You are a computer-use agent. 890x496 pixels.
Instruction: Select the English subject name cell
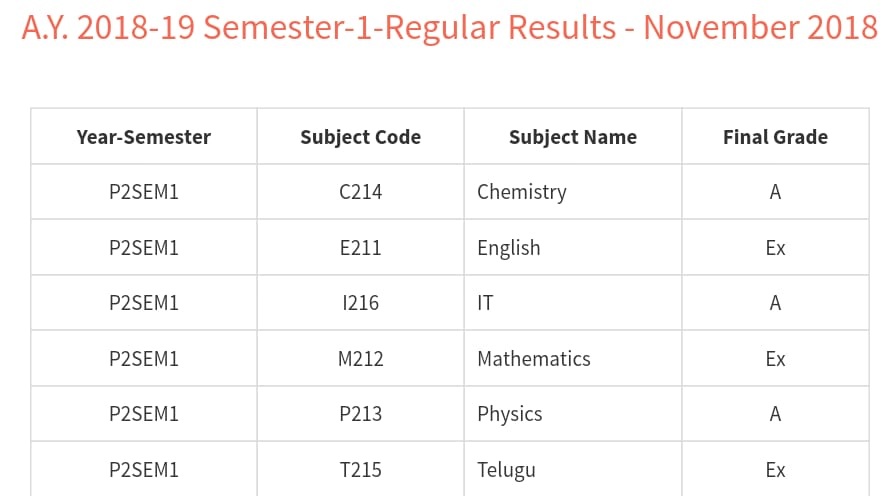click(x=509, y=248)
